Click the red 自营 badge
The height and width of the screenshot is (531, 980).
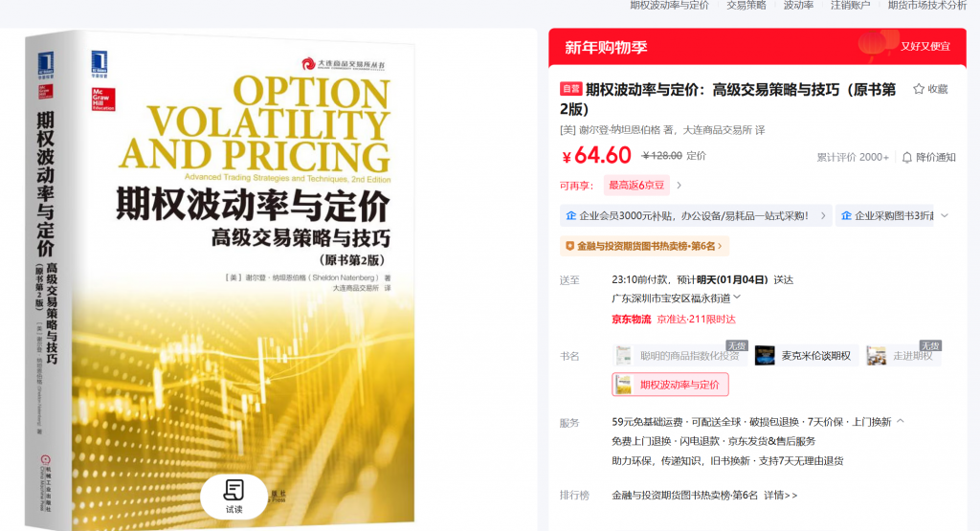pyautogui.click(x=570, y=89)
